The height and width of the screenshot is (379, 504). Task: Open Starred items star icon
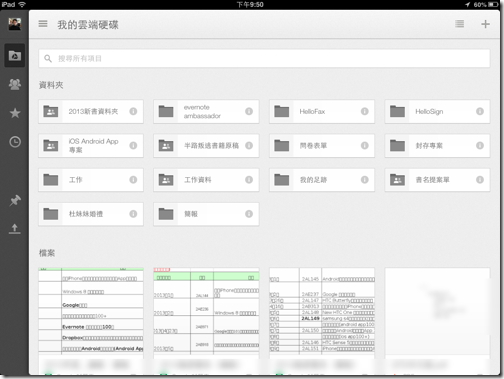click(15, 113)
